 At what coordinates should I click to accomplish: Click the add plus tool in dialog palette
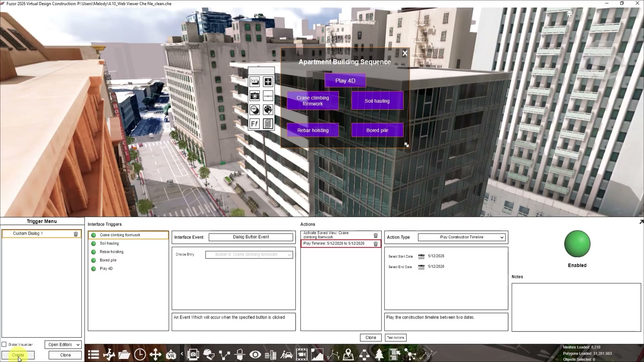point(268,81)
